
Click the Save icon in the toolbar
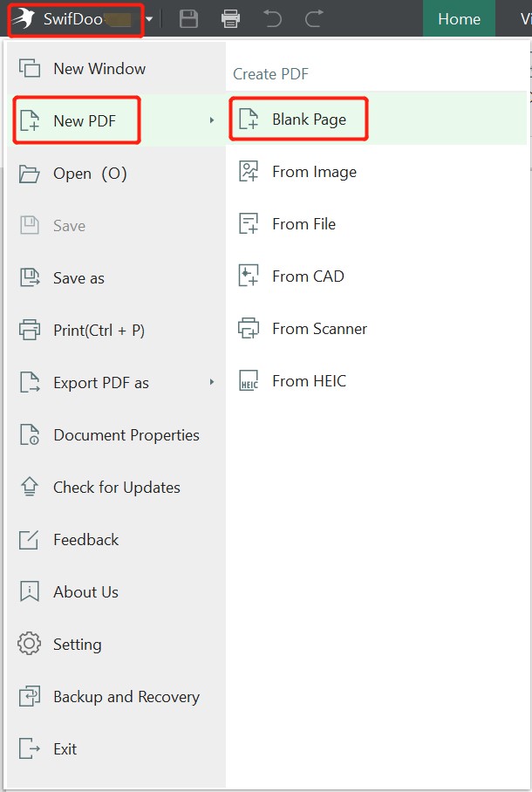click(188, 18)
